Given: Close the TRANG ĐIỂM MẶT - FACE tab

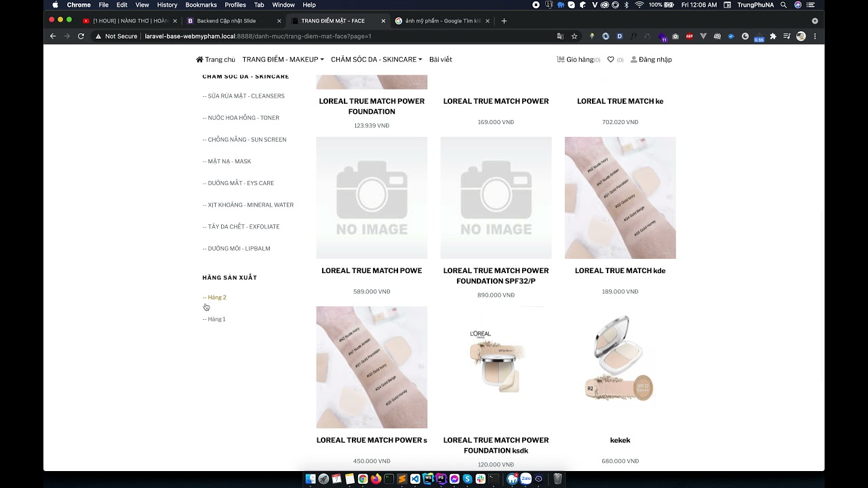Looking at the screenshot, I should coord(383,21).
